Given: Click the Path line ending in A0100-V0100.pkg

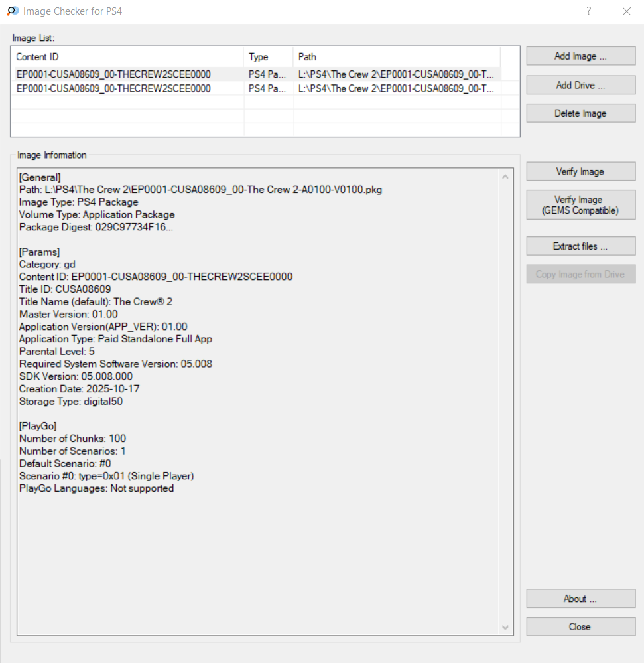Looking at the screenshot, I should pos(200,190).
